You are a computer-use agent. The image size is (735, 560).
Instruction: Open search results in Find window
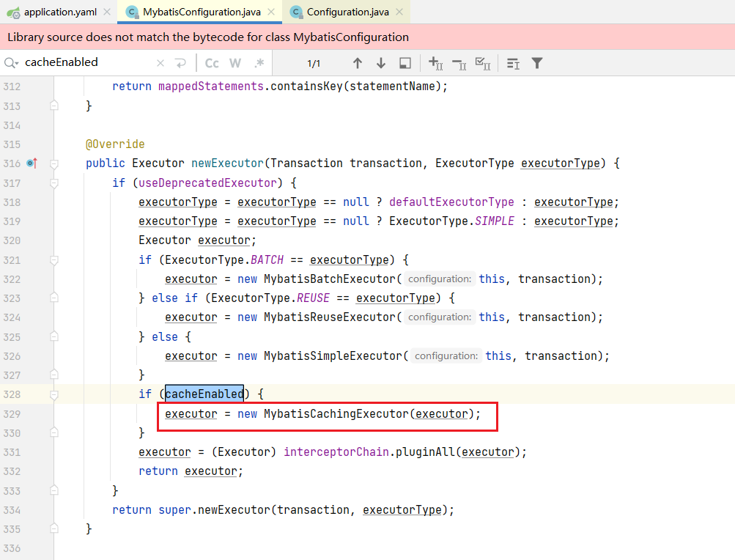(405, 63)
